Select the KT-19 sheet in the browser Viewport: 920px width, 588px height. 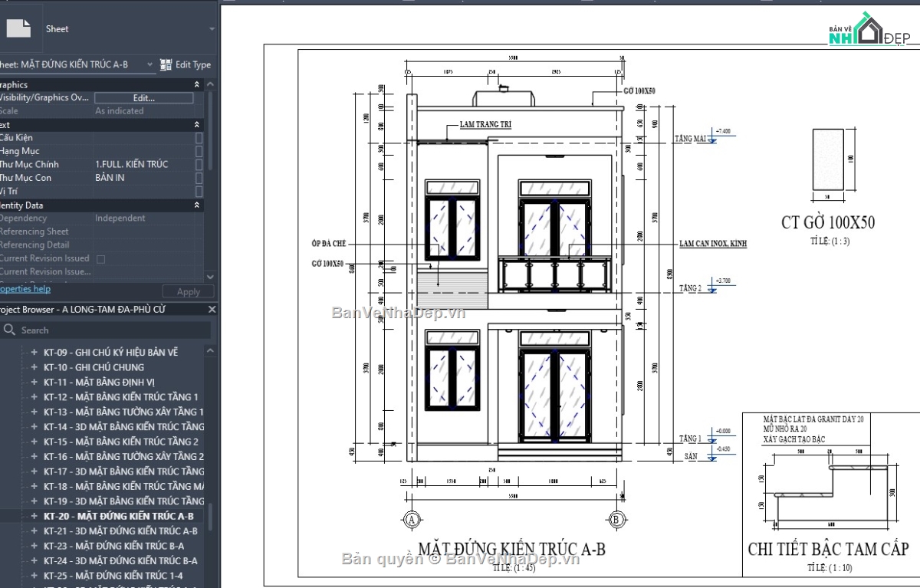123,501
